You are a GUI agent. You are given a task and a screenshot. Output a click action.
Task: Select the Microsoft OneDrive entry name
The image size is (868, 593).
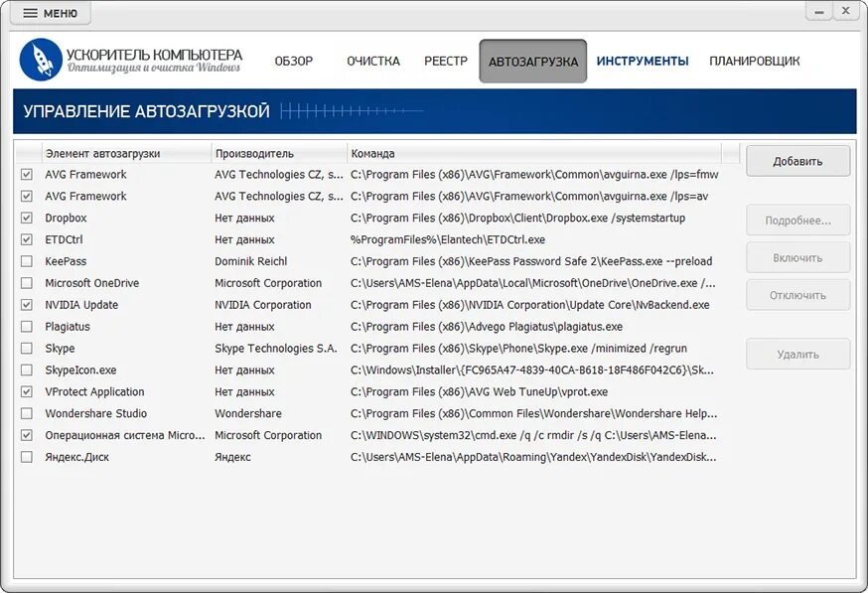coord(92,283)
